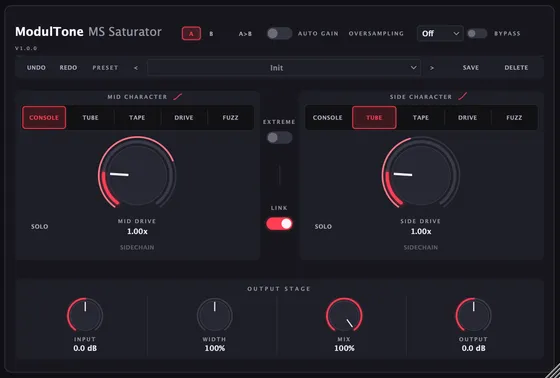The height and width of the screenshot is (378, 560).
Task: Select Tube for Mid Character
Action: [90, 118]
